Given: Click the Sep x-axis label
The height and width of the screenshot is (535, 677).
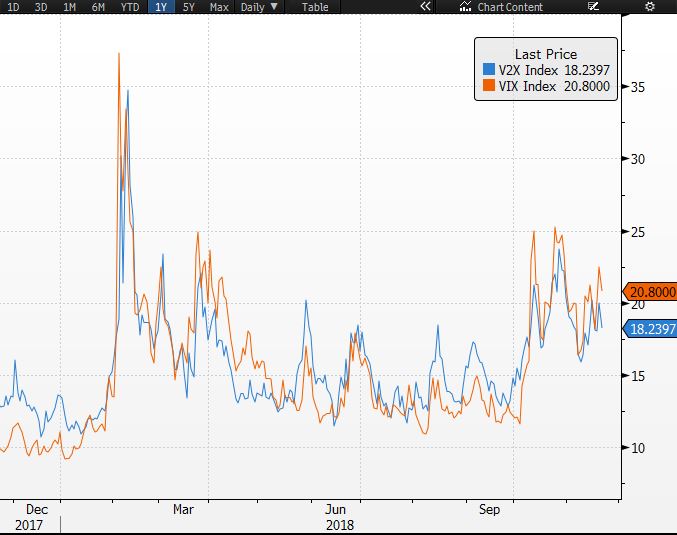Looking at the screenshot, I should (490, 509).
